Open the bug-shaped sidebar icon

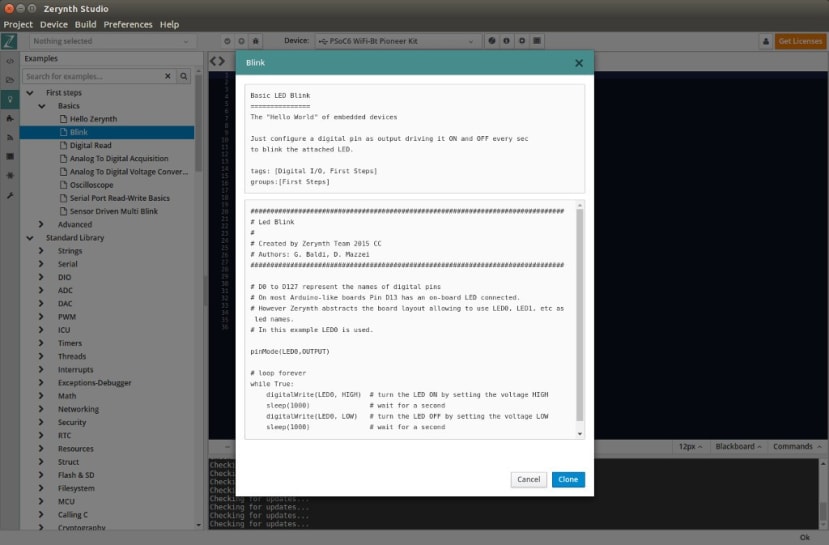point(10,175)
